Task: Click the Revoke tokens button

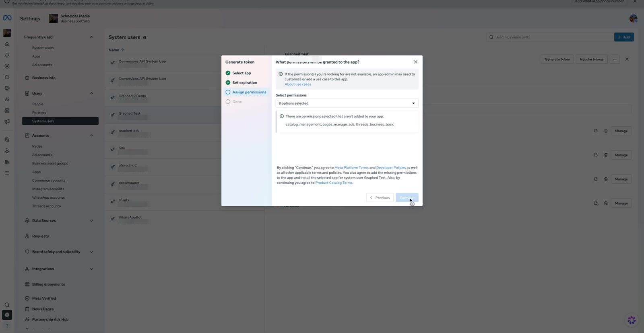Action: pos(592,59)
